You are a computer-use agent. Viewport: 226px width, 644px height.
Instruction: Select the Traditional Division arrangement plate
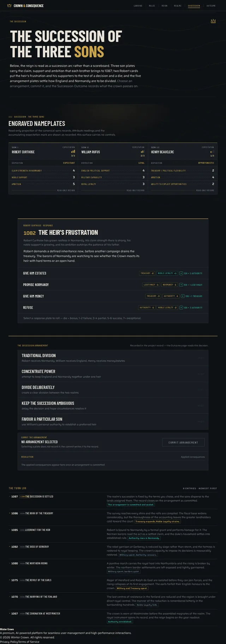[x=113, y=358]
